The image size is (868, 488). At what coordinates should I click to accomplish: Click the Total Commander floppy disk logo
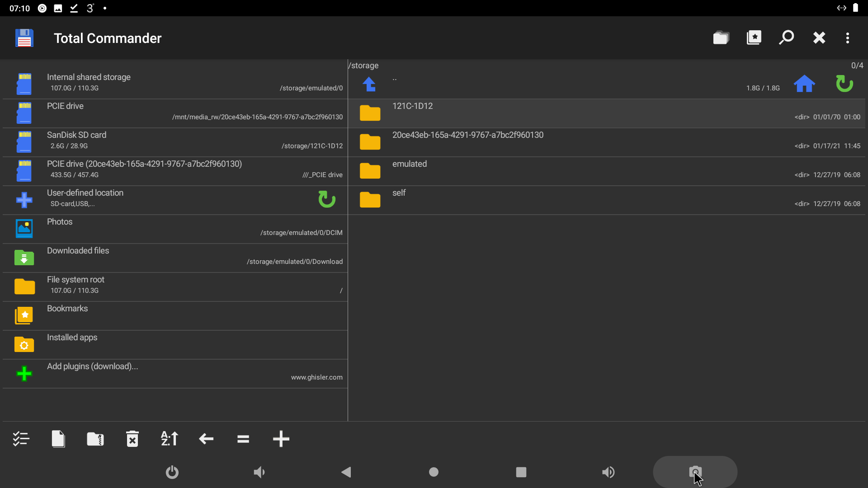[x=24, y=38]
